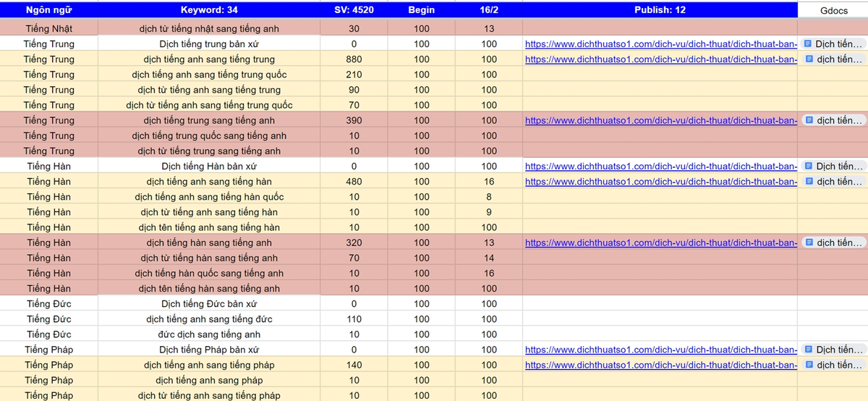Click keyword 'Dịch tiếng Đức bản xứ'
The image size is (868, 401).
click(209, 304)
